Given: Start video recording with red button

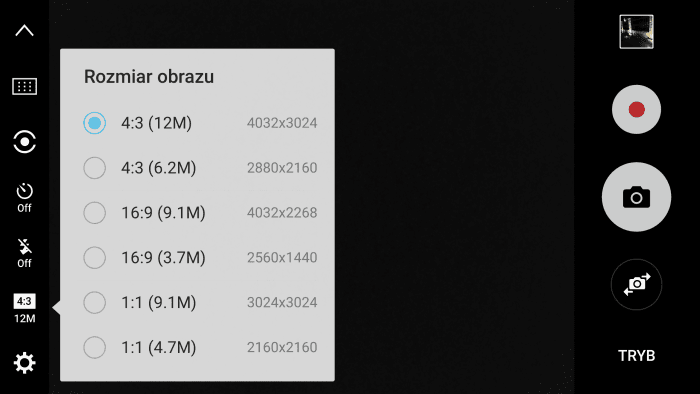Looking at the screenshot, I should 636,109.
